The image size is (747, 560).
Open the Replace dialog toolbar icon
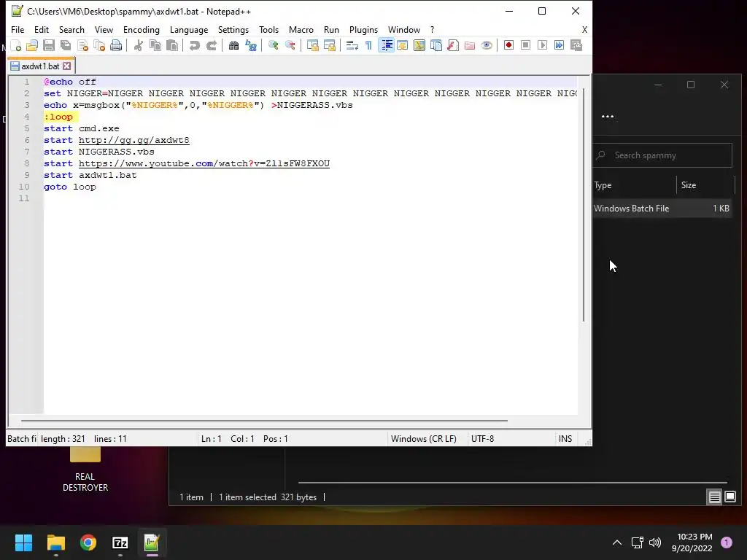tap(251, 45)
